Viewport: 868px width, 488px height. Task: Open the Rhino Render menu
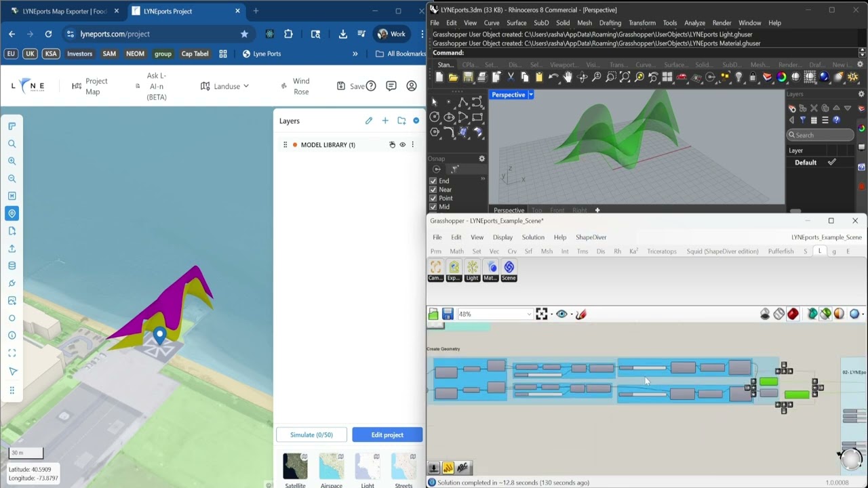pos(722,22)
